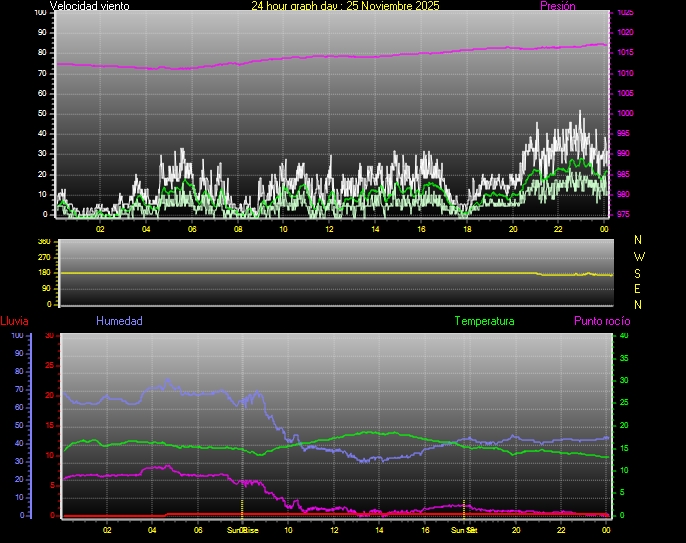
Task: Click the 1025 pressure axis value
Action: [624, 13]
